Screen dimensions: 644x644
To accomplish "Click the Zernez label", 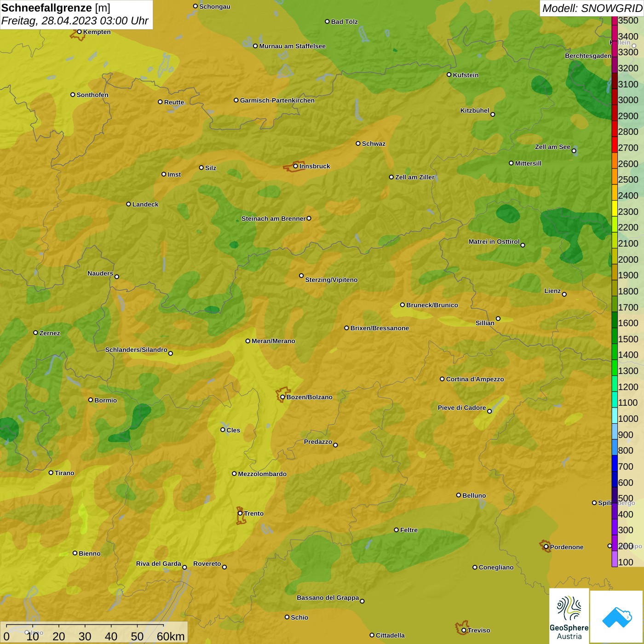I will click(50, 333).
